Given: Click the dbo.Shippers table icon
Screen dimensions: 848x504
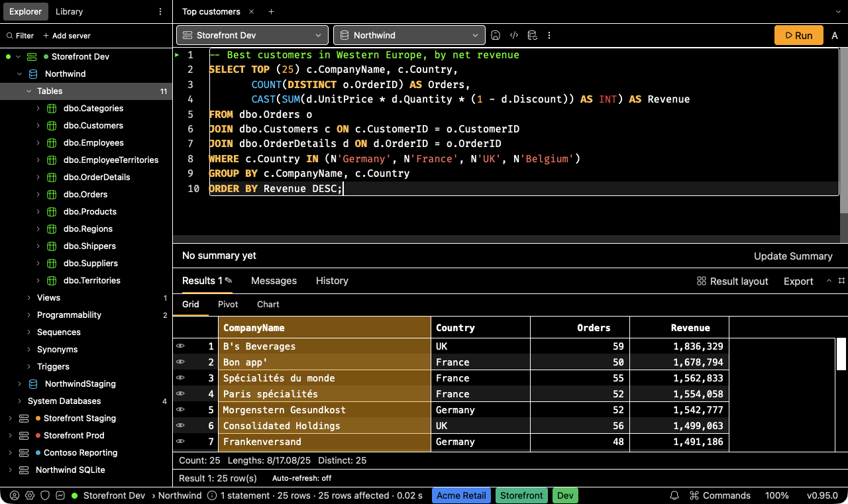Looking at the screenshot, I should click(x=52, y=246).
